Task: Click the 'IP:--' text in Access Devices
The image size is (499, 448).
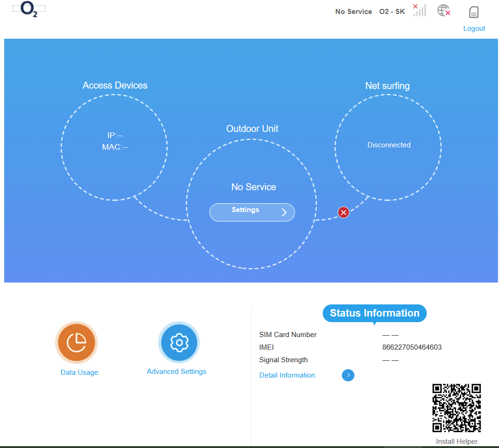Action: [115, 135]
